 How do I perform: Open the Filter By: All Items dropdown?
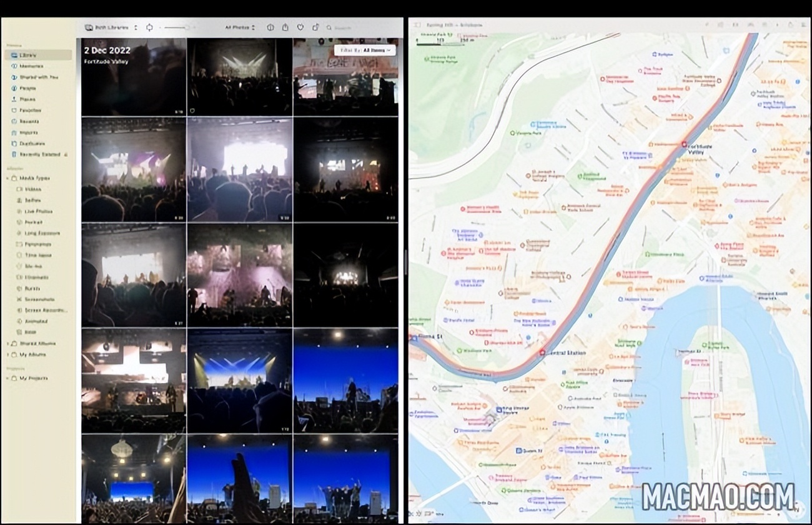tap(365, 50)
